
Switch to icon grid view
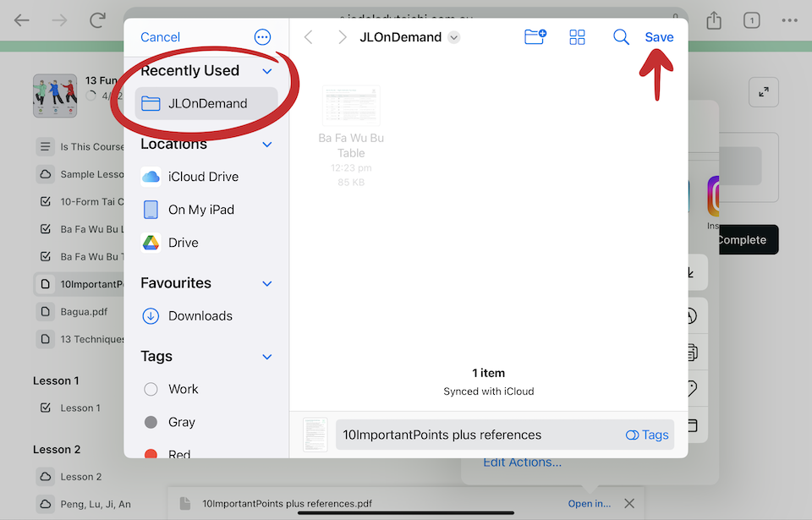coord(577,37)
